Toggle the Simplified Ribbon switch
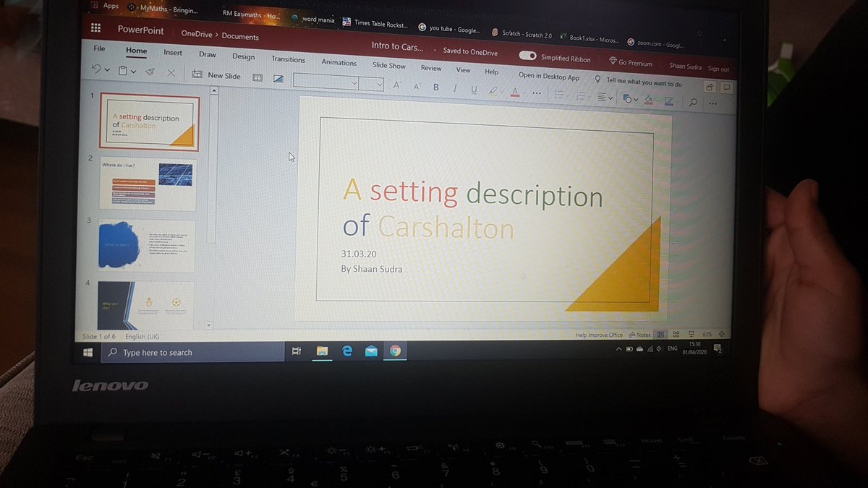The height and width of the screenshot is (488, 868). pyautogui.click(x=527, y=56)
